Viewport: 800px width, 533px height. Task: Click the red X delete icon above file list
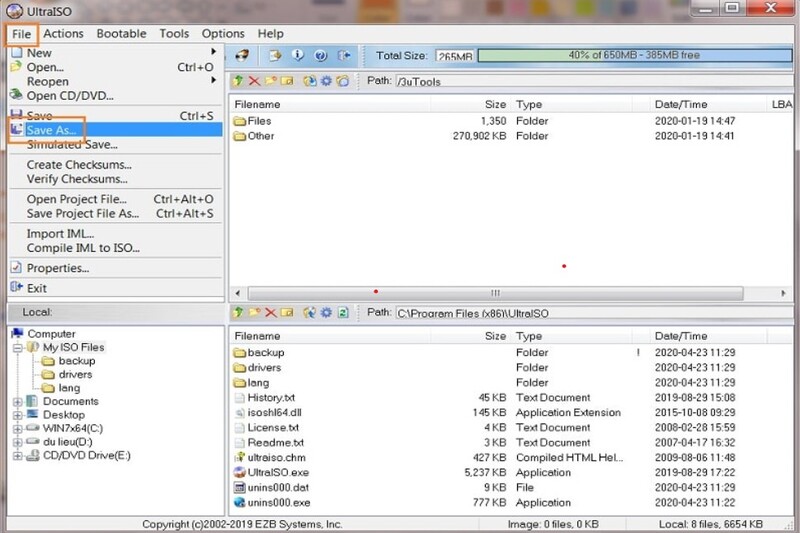[x=254, y=81]
